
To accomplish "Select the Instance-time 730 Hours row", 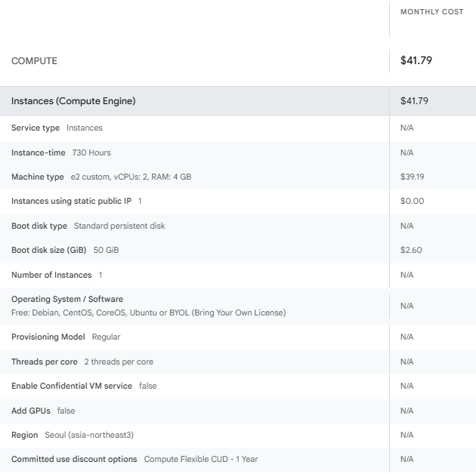I will point(238,152).
